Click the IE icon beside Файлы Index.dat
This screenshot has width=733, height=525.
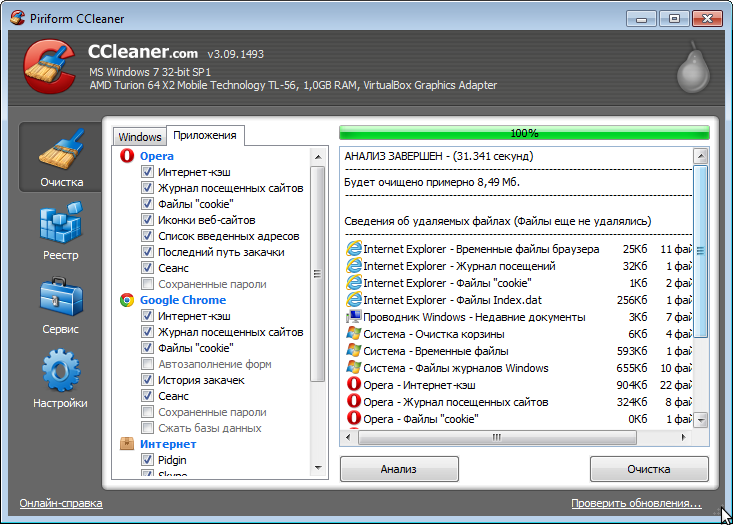[354, 300]
